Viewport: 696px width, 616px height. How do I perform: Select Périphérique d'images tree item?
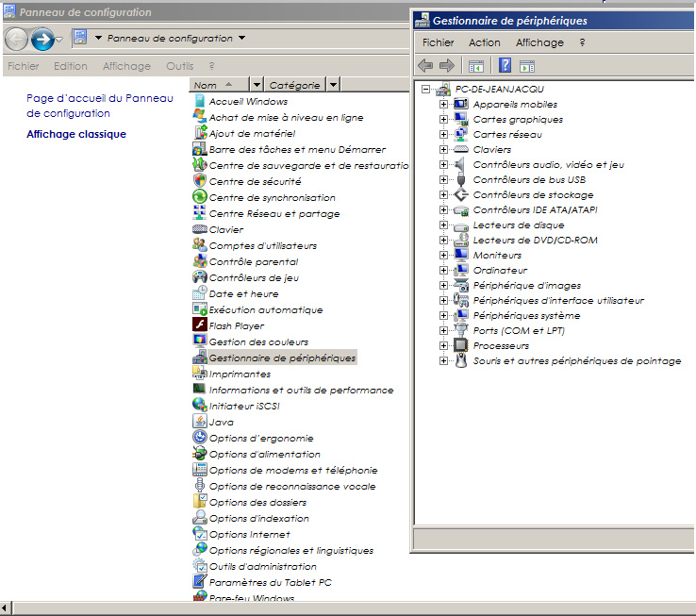pyautogui.click(x=527, y=286)
